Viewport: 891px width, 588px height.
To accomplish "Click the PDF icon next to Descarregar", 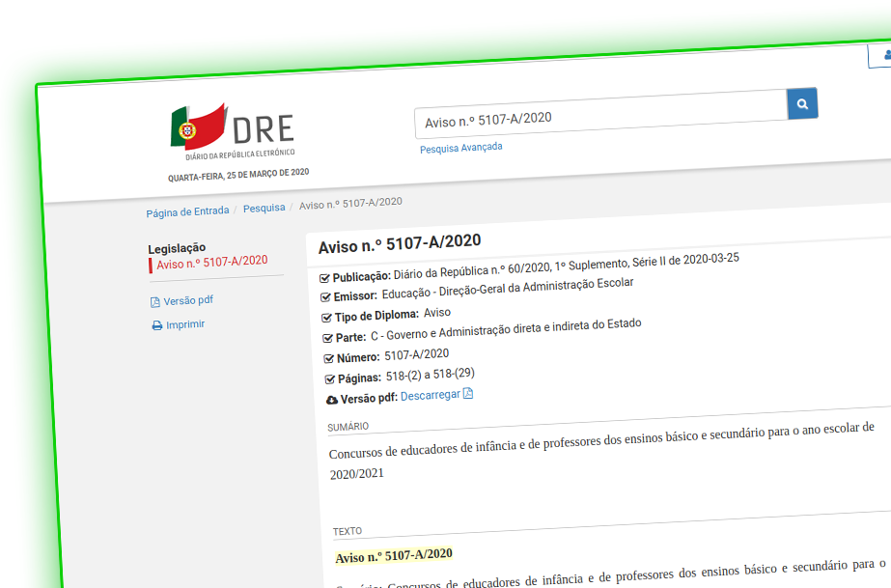I will 468,394.
